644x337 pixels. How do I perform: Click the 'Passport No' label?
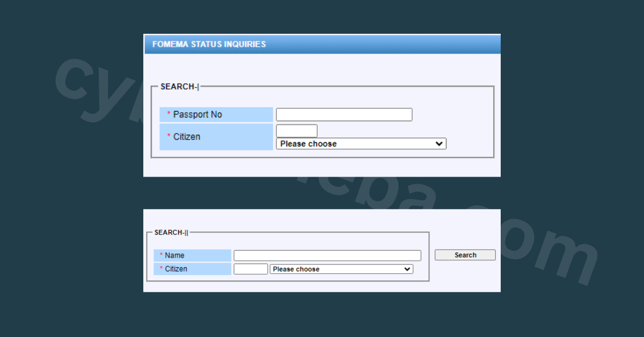pyautogui.click(x=197, y=115)
